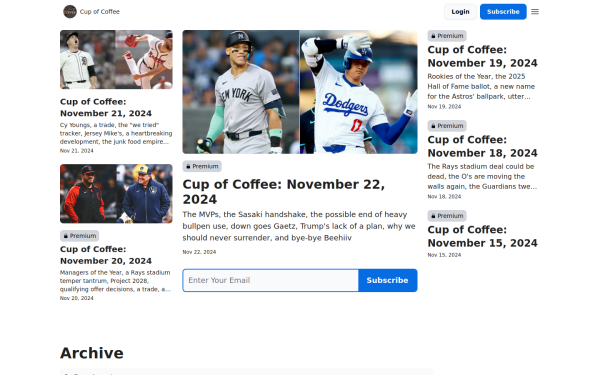Click the 'Nov 18, 2024' date text

point(444,196)
